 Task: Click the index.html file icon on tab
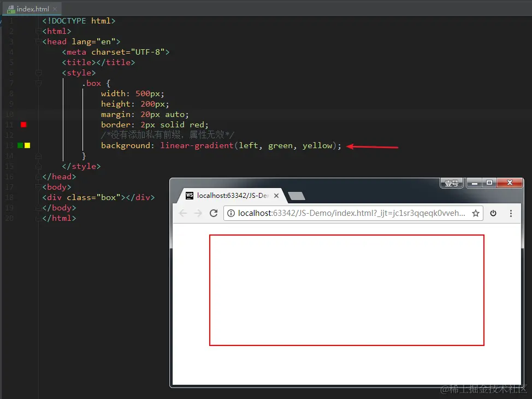coord(11,9)
